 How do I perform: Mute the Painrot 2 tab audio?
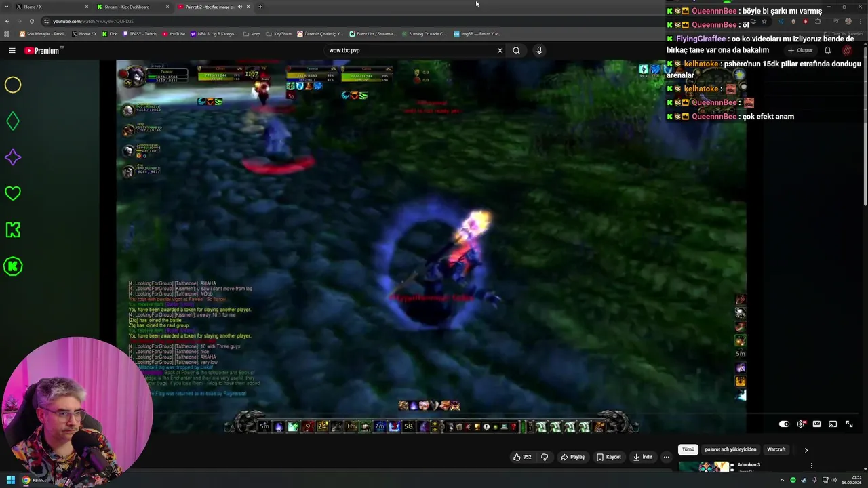pos(239,7)
